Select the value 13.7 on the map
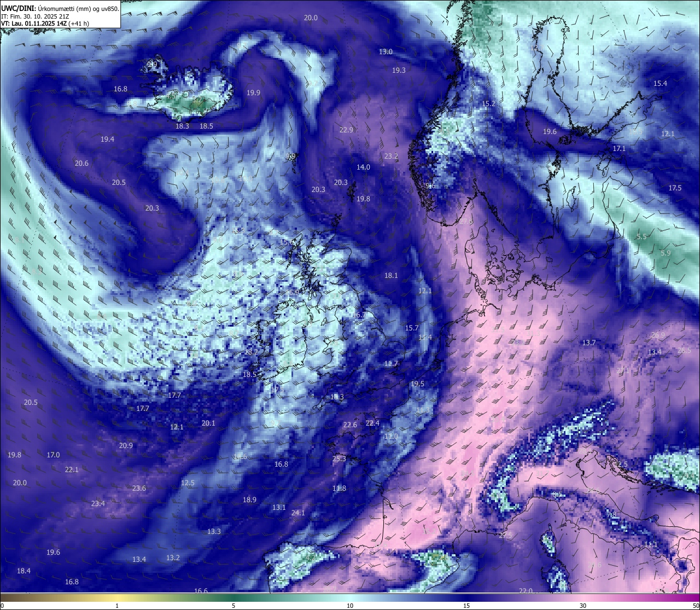Screen dimensions: 700x610 click(588, 342)
